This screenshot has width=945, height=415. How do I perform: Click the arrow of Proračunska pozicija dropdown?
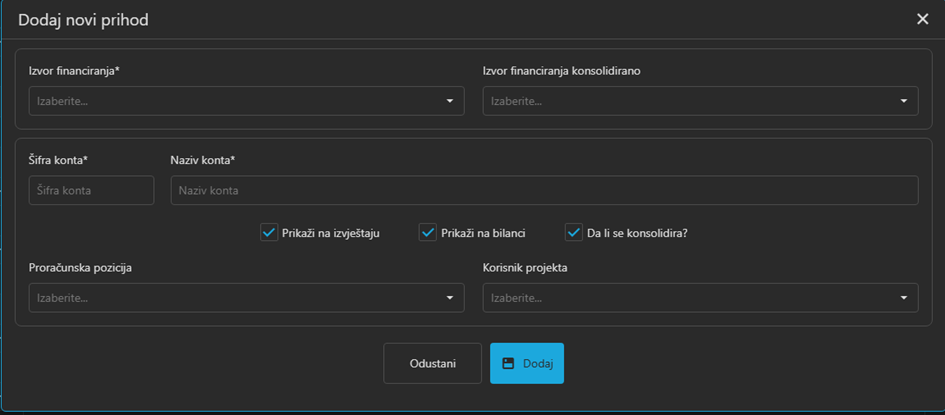(450, 298)
